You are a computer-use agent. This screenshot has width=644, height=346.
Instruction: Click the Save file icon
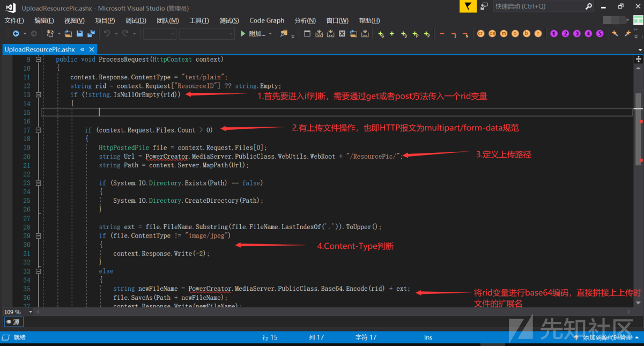point(79,34)
